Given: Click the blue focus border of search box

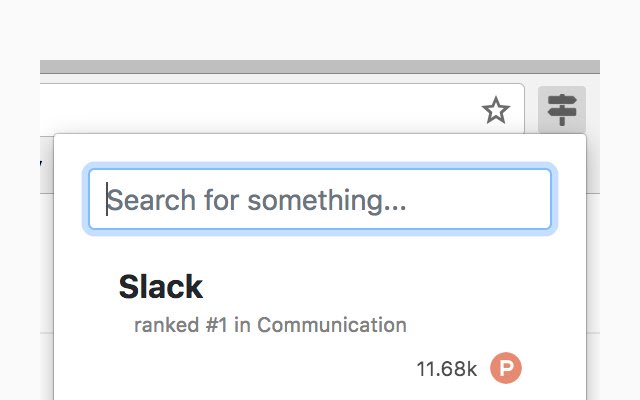Looking at the screenshot, I should coord(320,166).
